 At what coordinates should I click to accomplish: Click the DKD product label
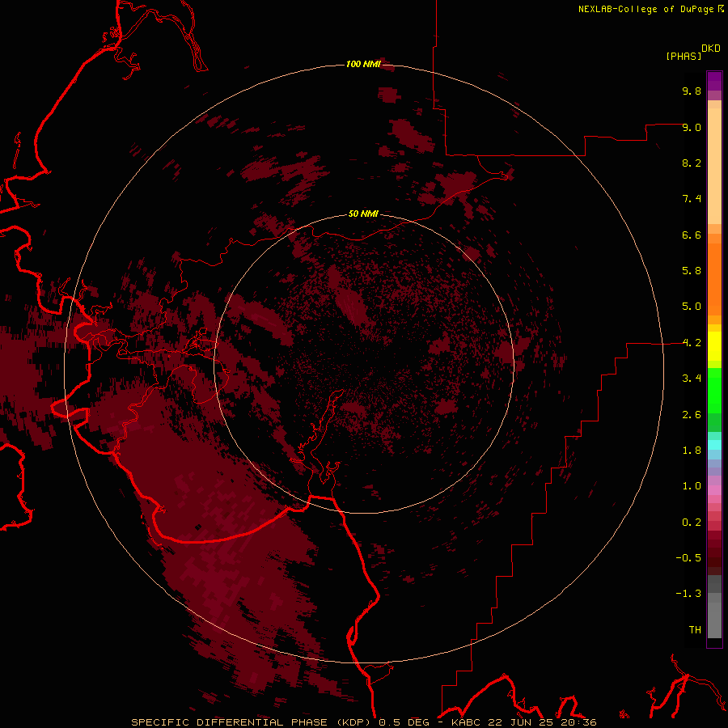[711, 49]
